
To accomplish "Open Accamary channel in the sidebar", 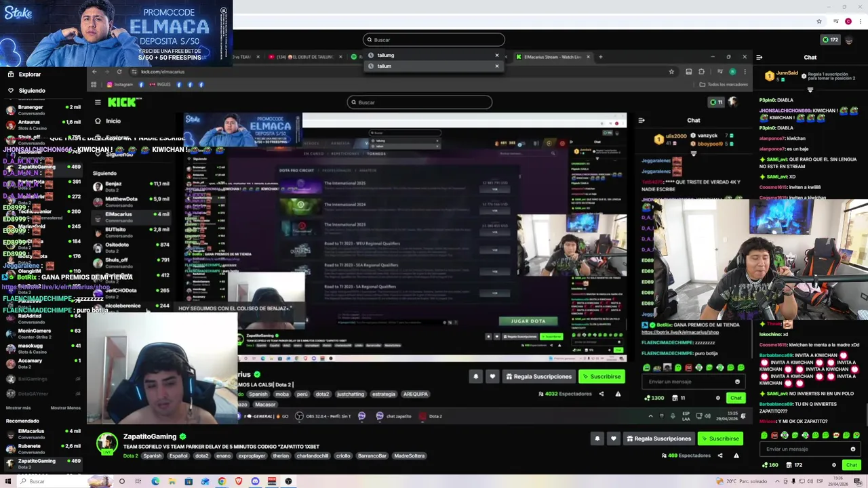I will pyautogui.click(x=43, y=363).
